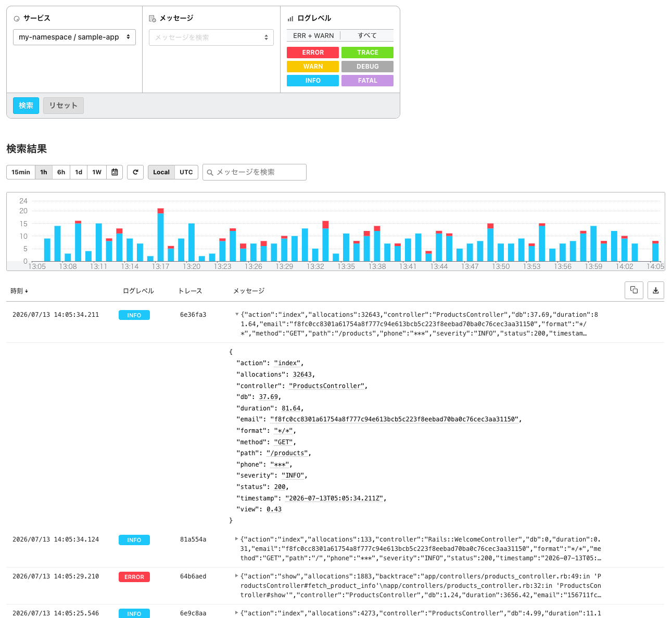Toggle the ERROR log level filter
Image resolution: width=672 pixels, height=618 pixels.
(313, 53)
